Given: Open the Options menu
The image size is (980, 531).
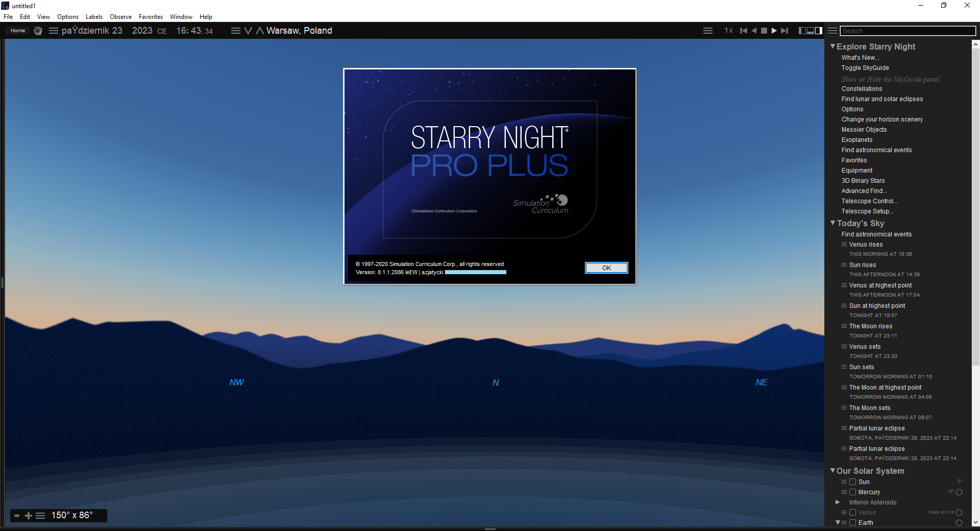Looking at the screenshot, I should 68,17.
